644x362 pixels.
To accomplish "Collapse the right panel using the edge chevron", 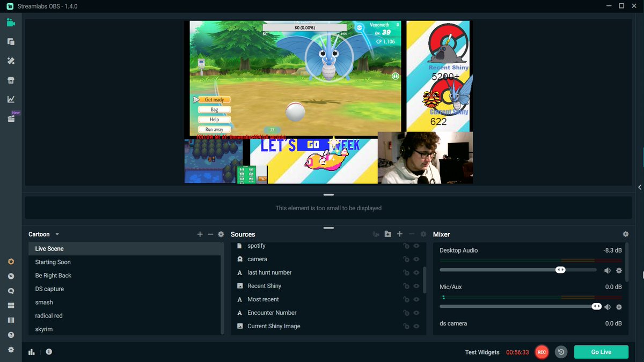I will 640,187.
